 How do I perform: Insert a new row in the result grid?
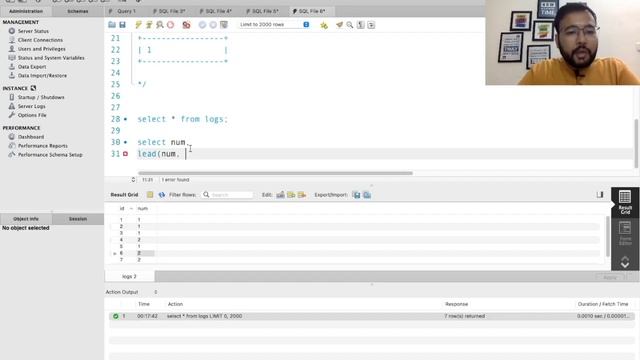tap(291, 195)
